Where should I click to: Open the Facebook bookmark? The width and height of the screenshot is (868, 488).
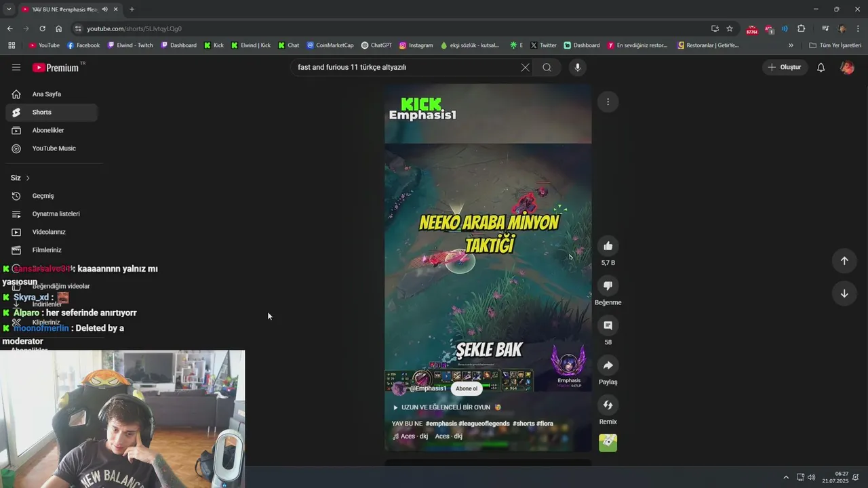[83, 45]
